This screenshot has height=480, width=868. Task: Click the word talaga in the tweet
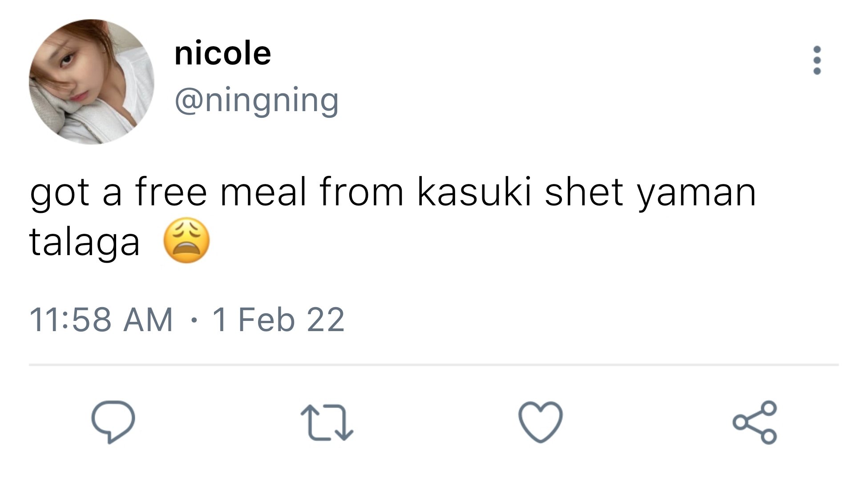(85, 243)
